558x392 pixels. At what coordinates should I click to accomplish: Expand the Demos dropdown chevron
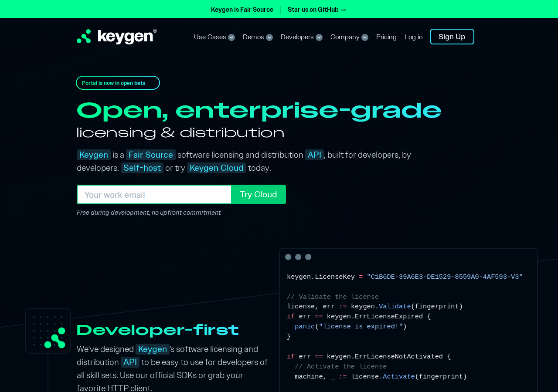point(269,37)
